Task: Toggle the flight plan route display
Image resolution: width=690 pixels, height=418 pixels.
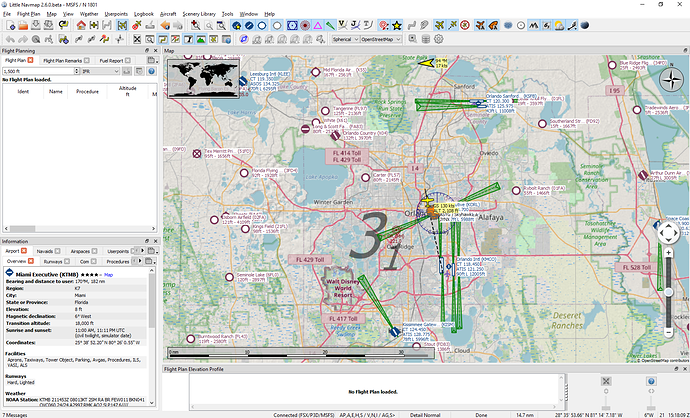Action: [411, 26]
